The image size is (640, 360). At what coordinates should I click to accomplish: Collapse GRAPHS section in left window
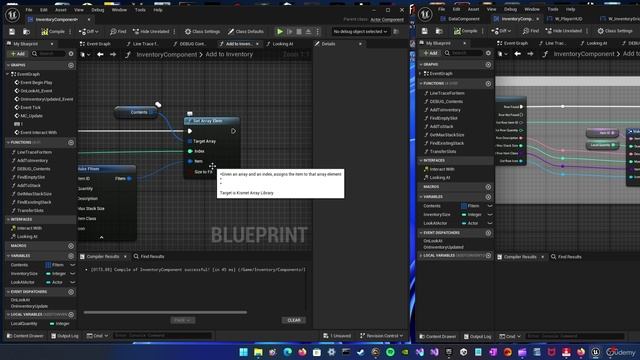8,65
